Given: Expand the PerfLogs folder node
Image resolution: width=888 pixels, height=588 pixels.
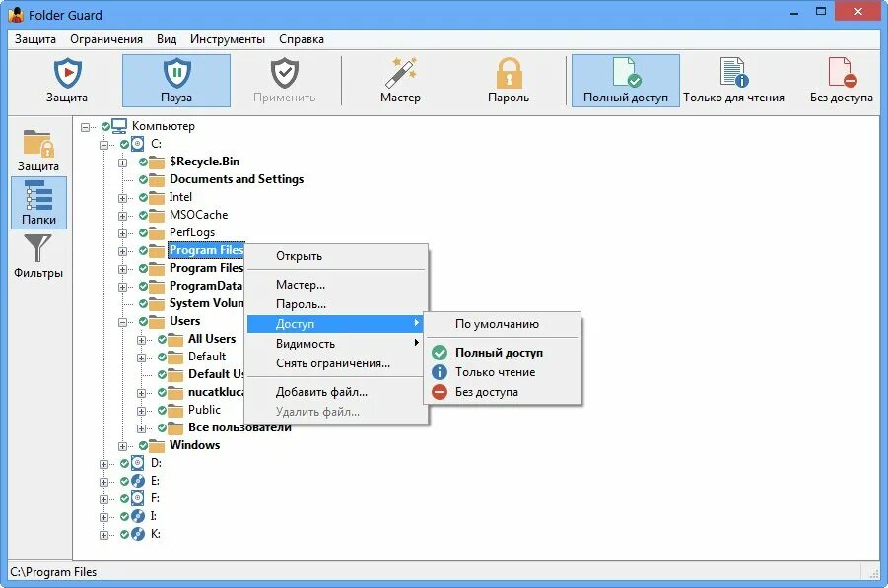Looking at the screenshot, I should coord(122,233).
